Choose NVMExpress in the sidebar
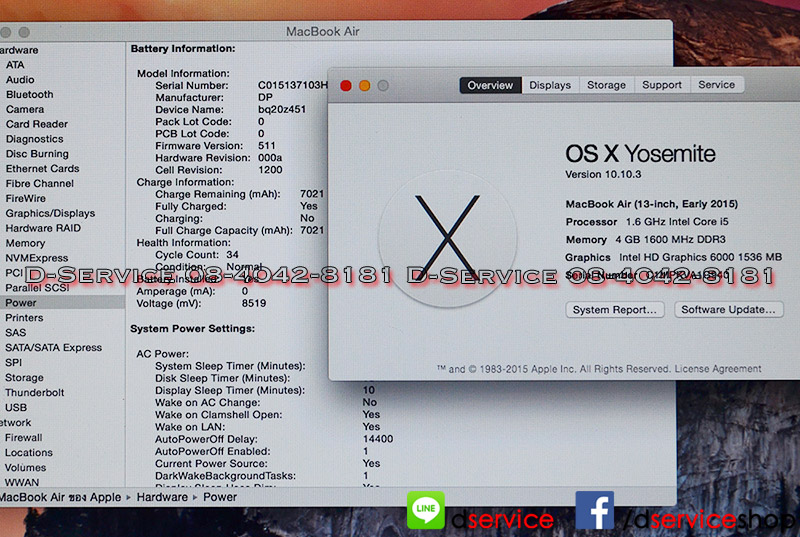The height and width of the screenshot is (537, 800). (x=37, y=258)
